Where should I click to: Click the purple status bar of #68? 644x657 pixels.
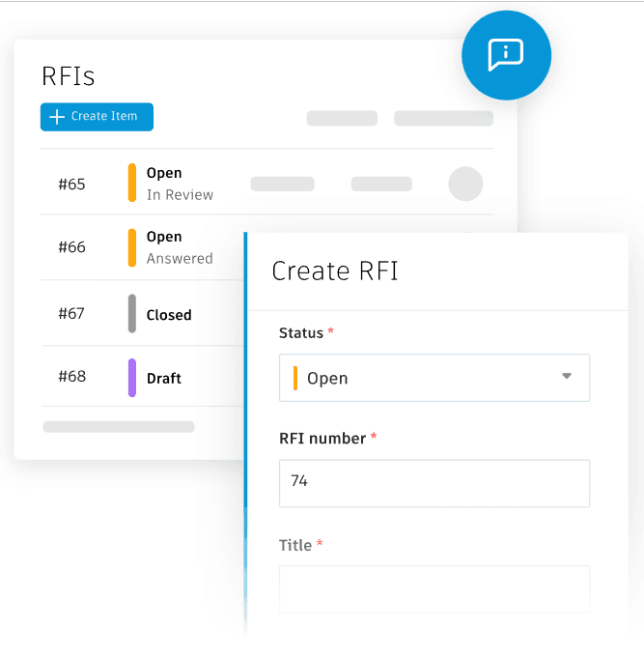click(x=132, y=378)
